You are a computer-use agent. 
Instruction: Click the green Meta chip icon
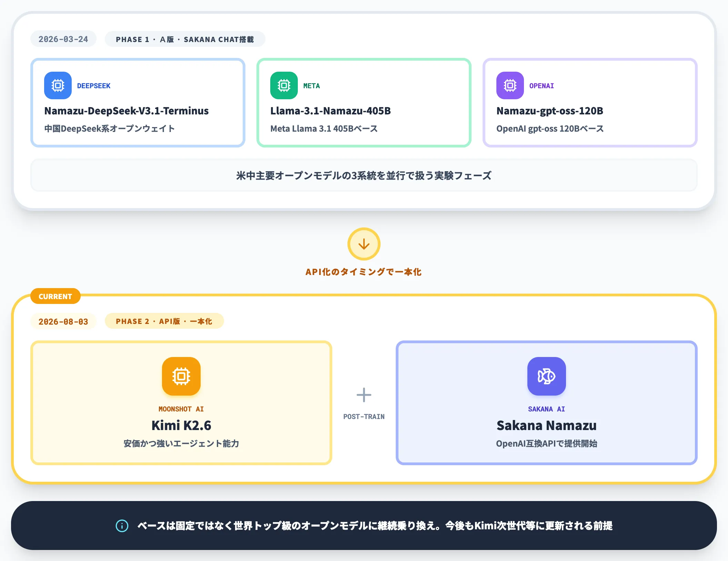point(284,85)
